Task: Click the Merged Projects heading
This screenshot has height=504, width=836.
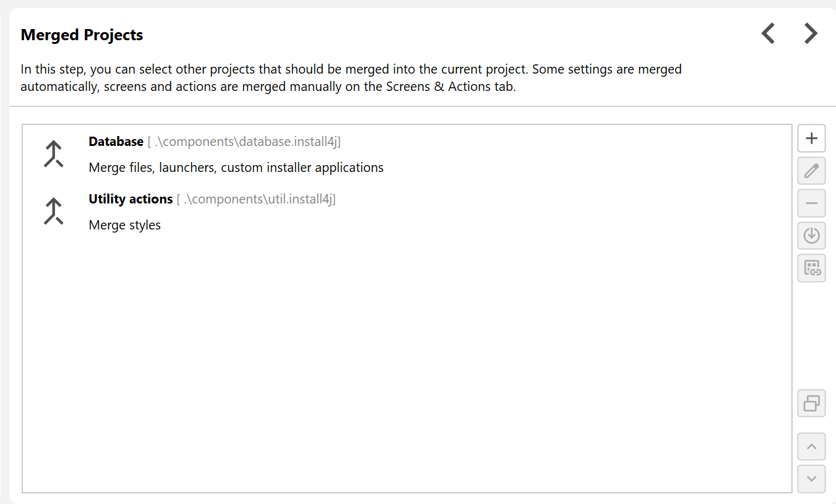Action: point(82,35)
